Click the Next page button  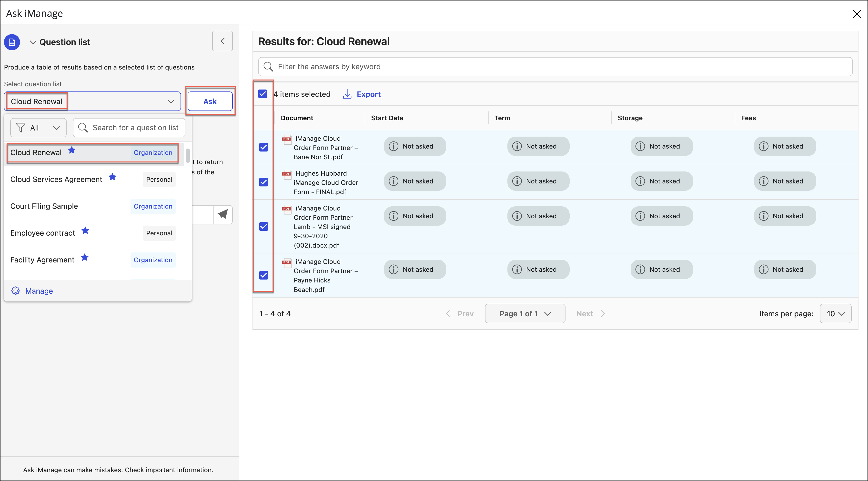coord(591,314)
